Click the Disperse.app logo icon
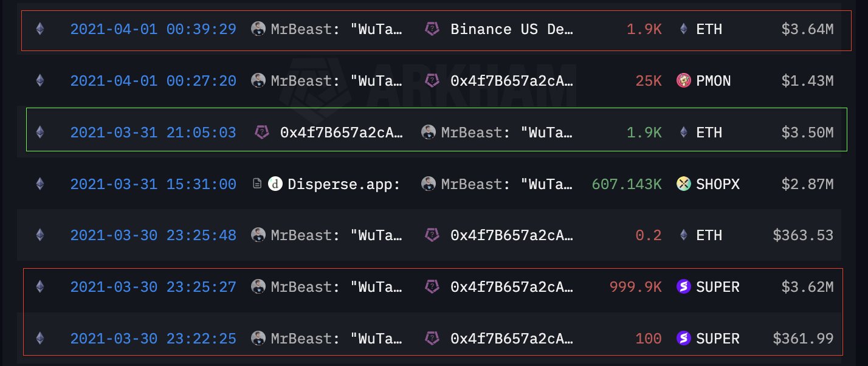The width and height of the screenshot is (868, 366). point(275,184)
